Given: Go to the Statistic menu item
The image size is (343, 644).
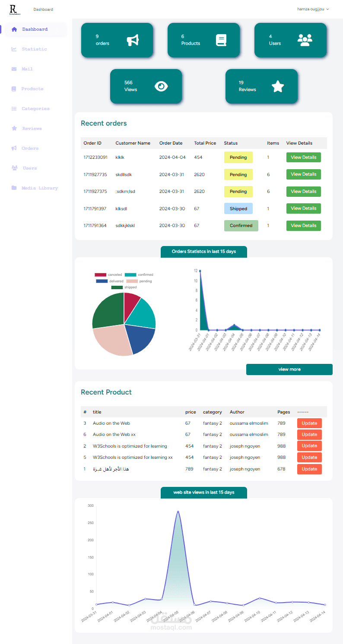Looking at the screenshot, I should 35,49.
